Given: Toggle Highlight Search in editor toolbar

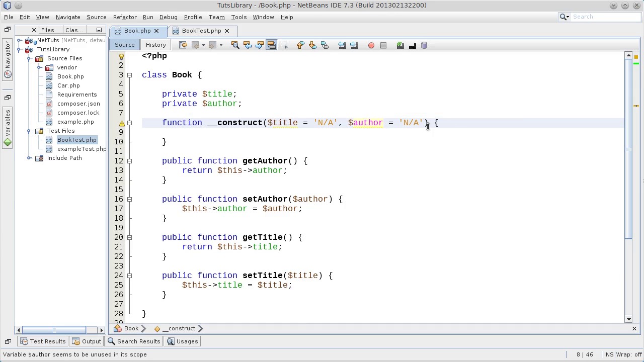Looking at the screenshot, I should (x=271, y=45).
